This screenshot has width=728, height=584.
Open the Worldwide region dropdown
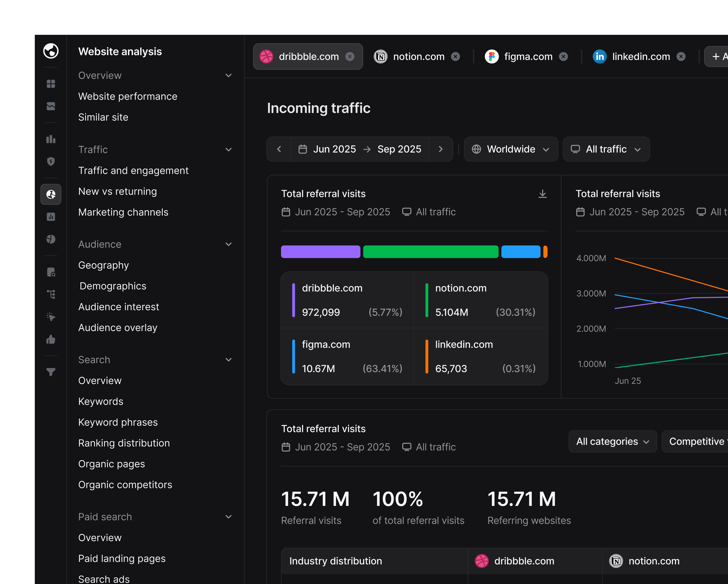point(511,149)
